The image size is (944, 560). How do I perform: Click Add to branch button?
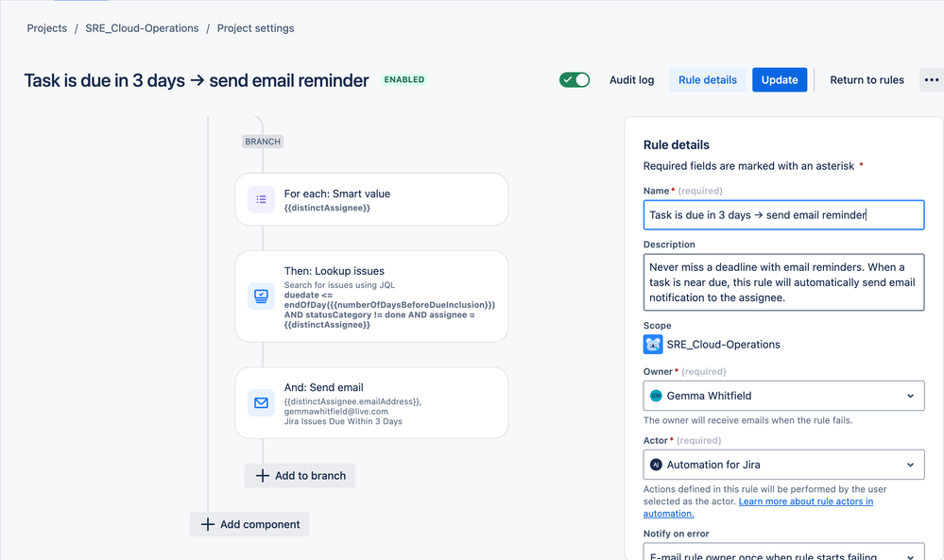pyautogui.click(x=300, y=476)
